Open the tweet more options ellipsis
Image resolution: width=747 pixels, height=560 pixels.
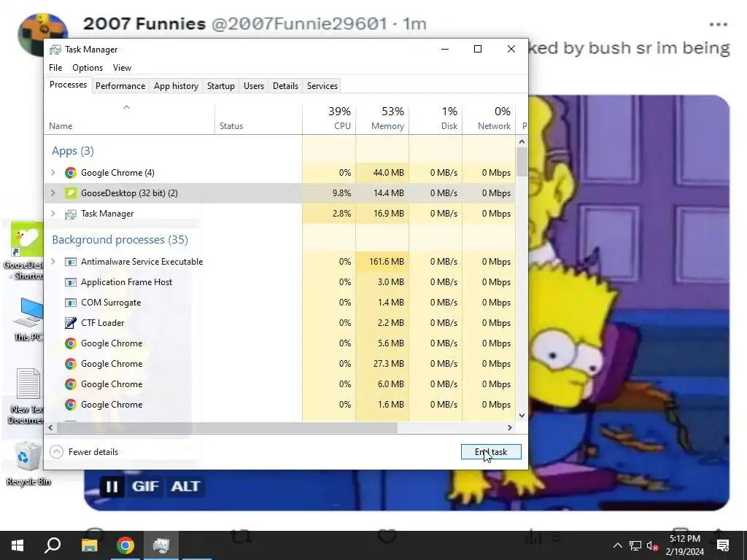point(719,24)
